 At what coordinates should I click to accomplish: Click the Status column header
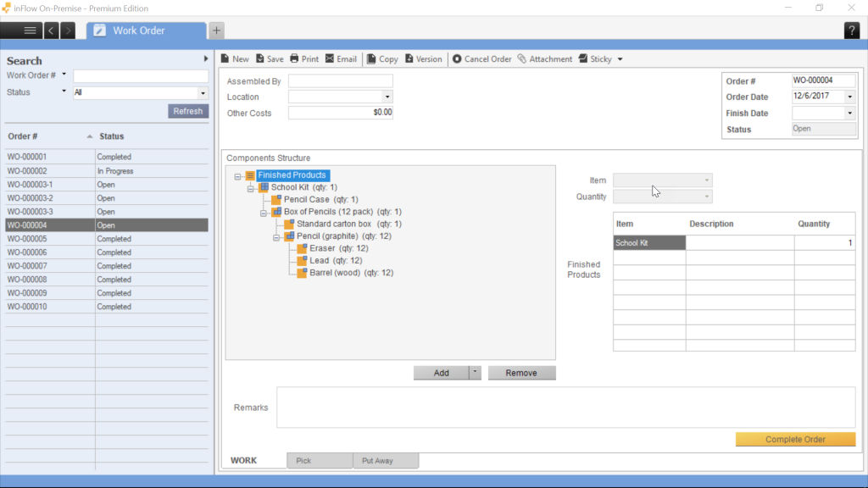pyautogui.click(x=152, y=136)
